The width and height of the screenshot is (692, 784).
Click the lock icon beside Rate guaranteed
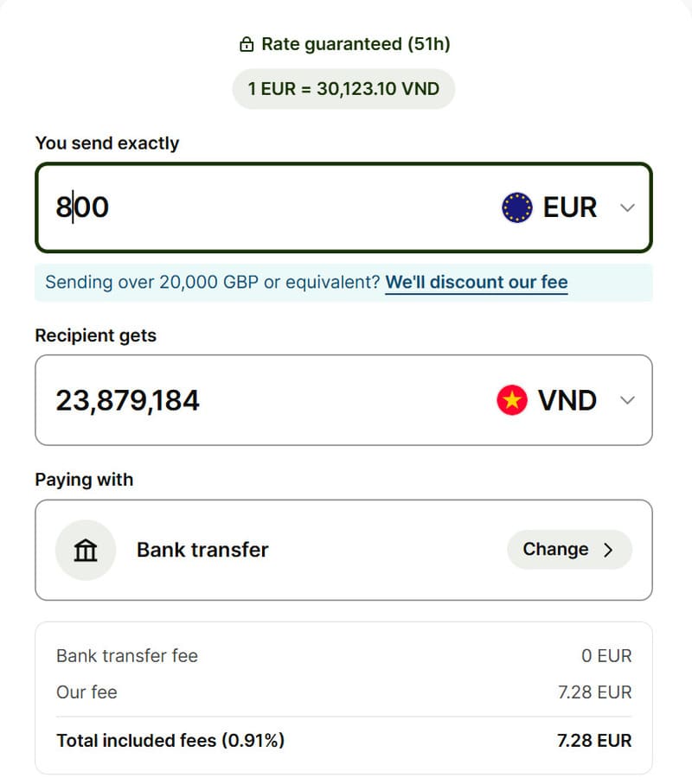247,44
